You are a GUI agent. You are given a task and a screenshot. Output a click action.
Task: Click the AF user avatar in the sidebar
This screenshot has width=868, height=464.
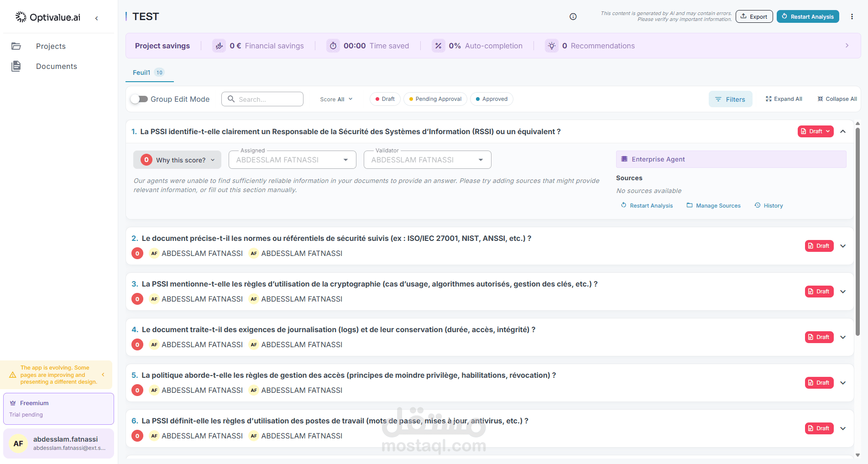(x=18, y=443)
